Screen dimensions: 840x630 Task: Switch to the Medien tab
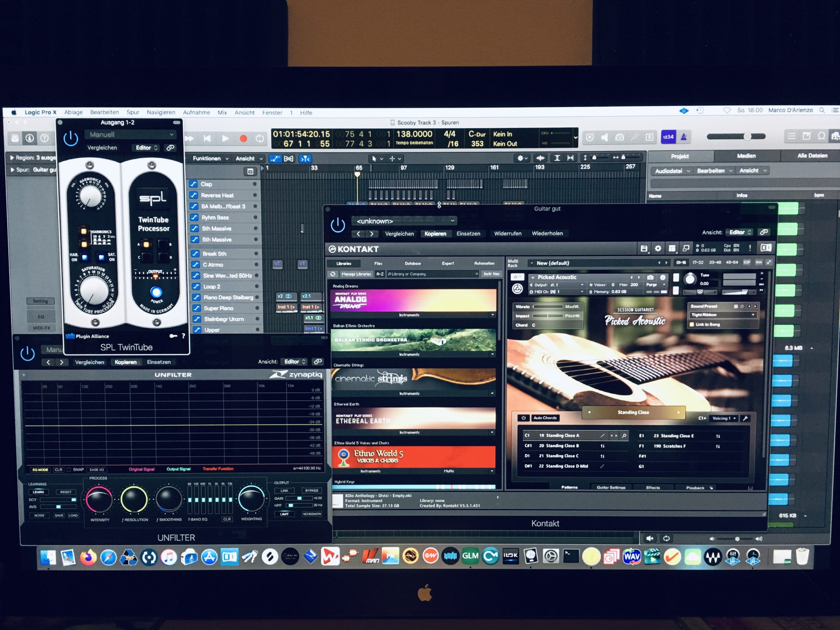pyautogui.click(x=746, y=156)
